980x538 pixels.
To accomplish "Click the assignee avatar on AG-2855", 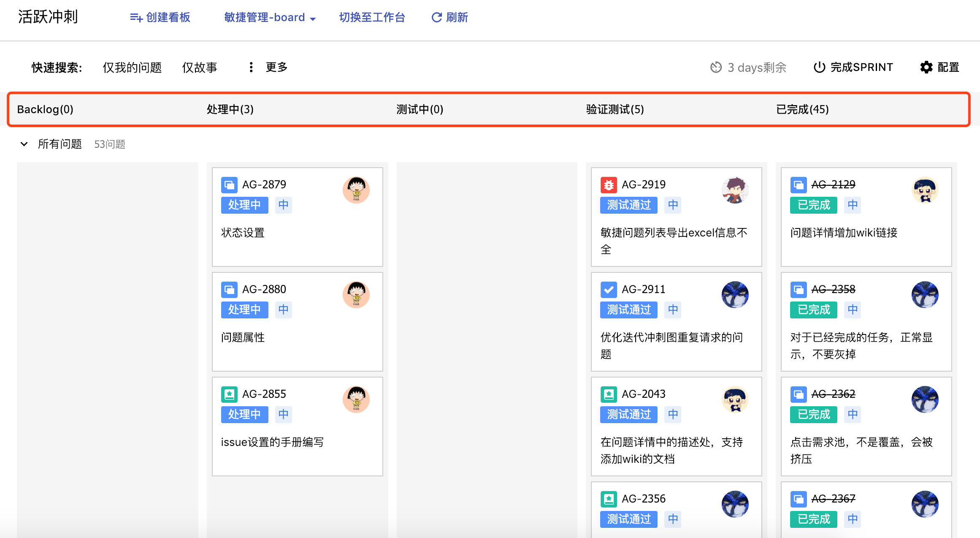I will pos(356,399).
